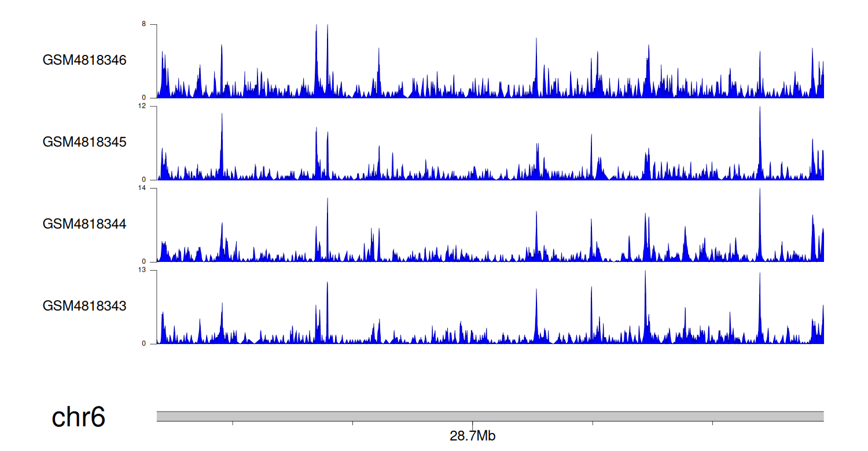This screenshot has height=451, width=868.
Task: Click y-axis maximum 8 on top track
Action: (x=152, y=24)
